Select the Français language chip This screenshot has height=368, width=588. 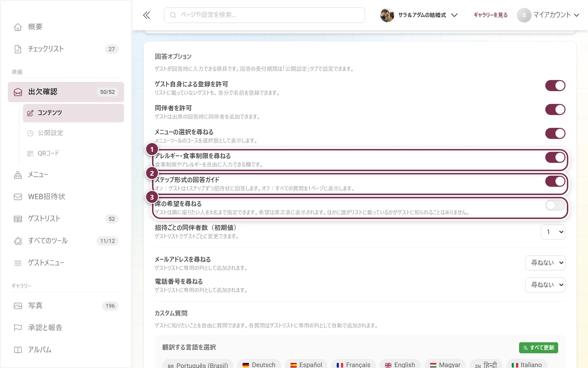click(x=353, y=365)
